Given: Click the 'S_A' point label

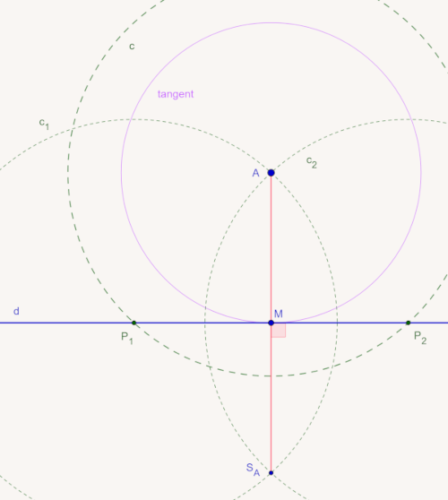Looking at the screenshot, I should [253, 470].
